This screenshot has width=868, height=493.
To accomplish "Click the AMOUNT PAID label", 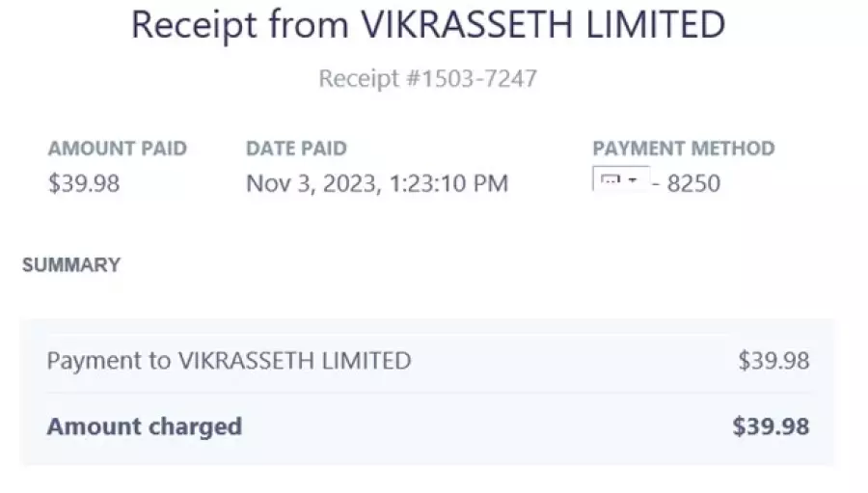I will tap(118, 149).
